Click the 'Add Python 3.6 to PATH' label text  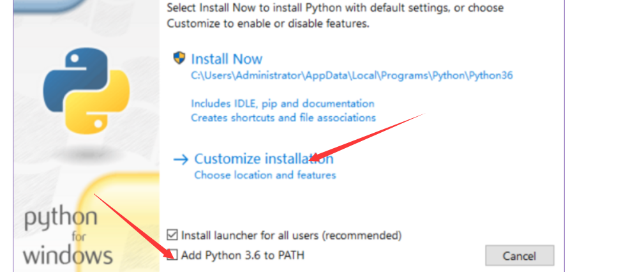pos(243,255)
